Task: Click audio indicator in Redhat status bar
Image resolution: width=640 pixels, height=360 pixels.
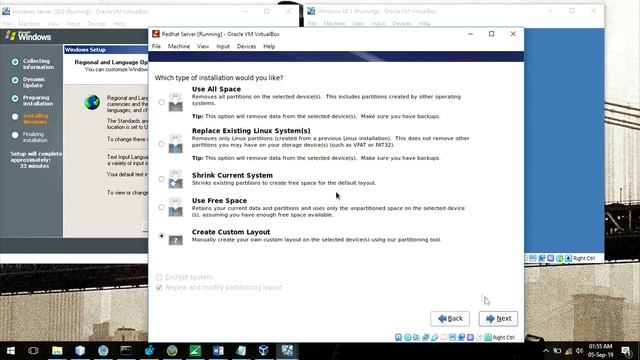Action: click(416, 337)
